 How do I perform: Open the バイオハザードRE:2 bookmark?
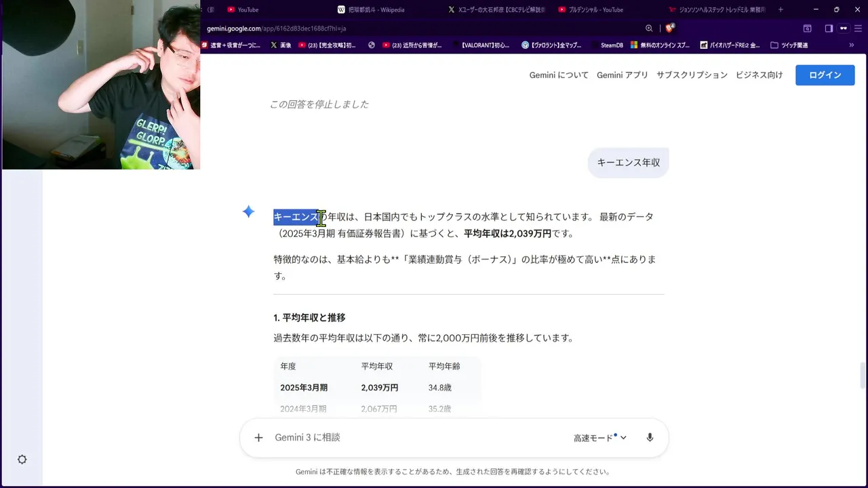click(x=729, y=45)
